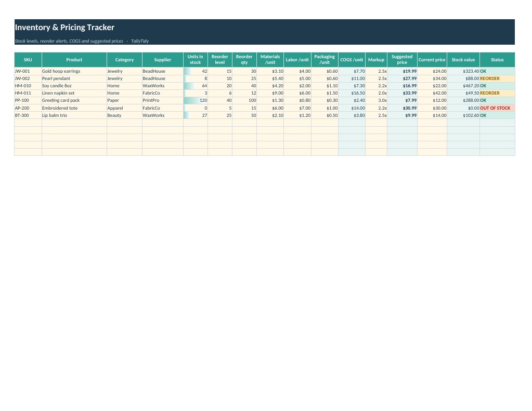
Task: Click the Apparel category cell
Action: pos(124,108)
